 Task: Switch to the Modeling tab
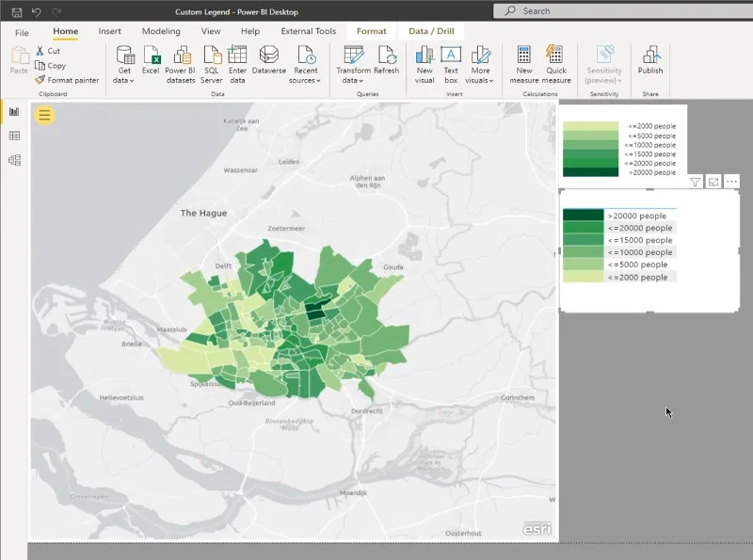[x=161, y=31]
